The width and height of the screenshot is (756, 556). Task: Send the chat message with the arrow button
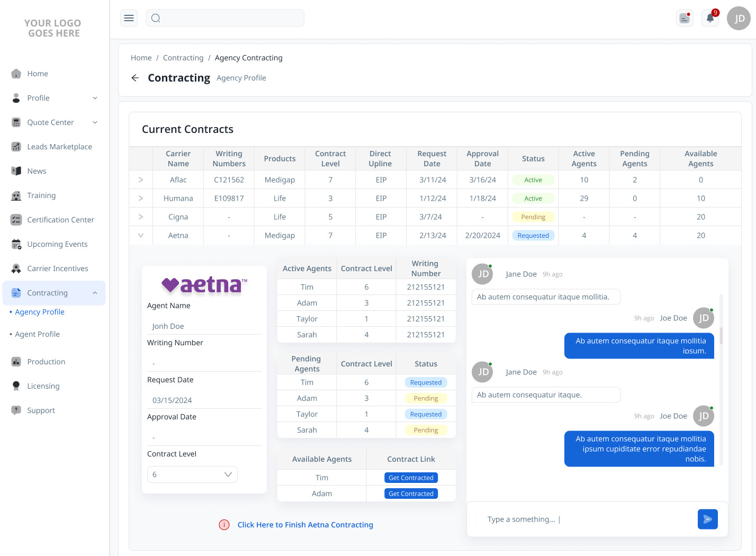[x=707, y=519]
